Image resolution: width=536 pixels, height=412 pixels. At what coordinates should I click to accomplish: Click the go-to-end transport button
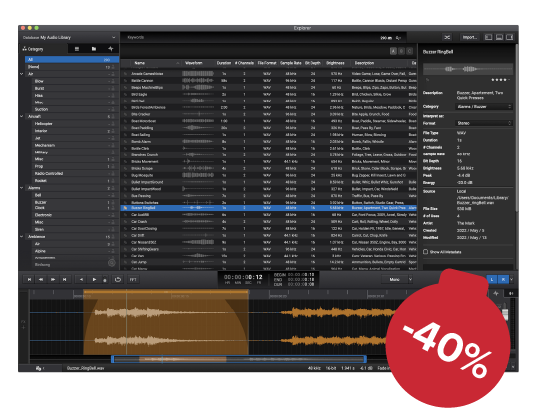[x=64, y=279]
